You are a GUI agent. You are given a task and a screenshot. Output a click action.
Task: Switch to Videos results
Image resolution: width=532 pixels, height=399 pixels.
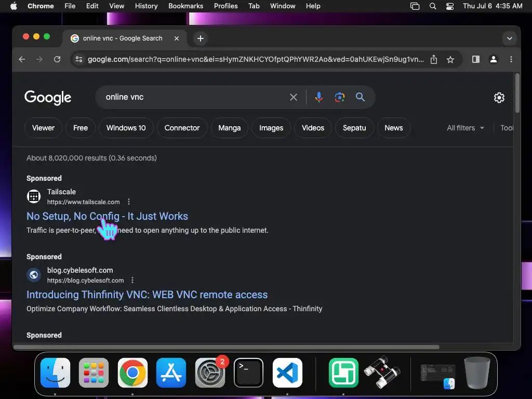[313, 128]
